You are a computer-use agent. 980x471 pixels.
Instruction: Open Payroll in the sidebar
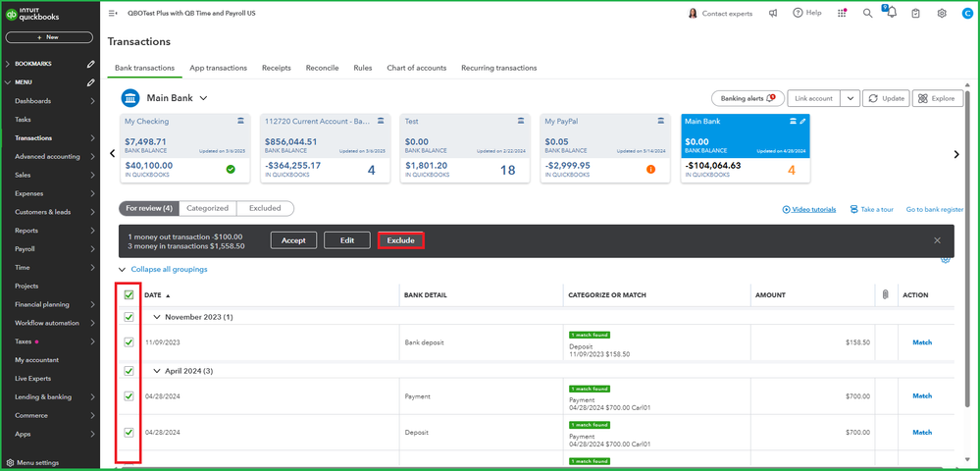point(25,249)
